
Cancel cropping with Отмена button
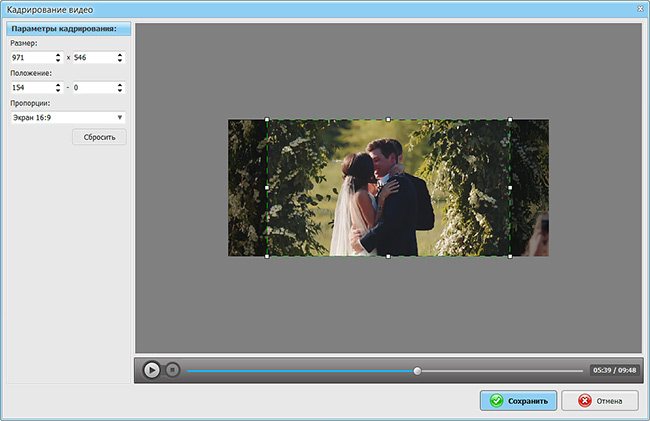coord(600,401)
